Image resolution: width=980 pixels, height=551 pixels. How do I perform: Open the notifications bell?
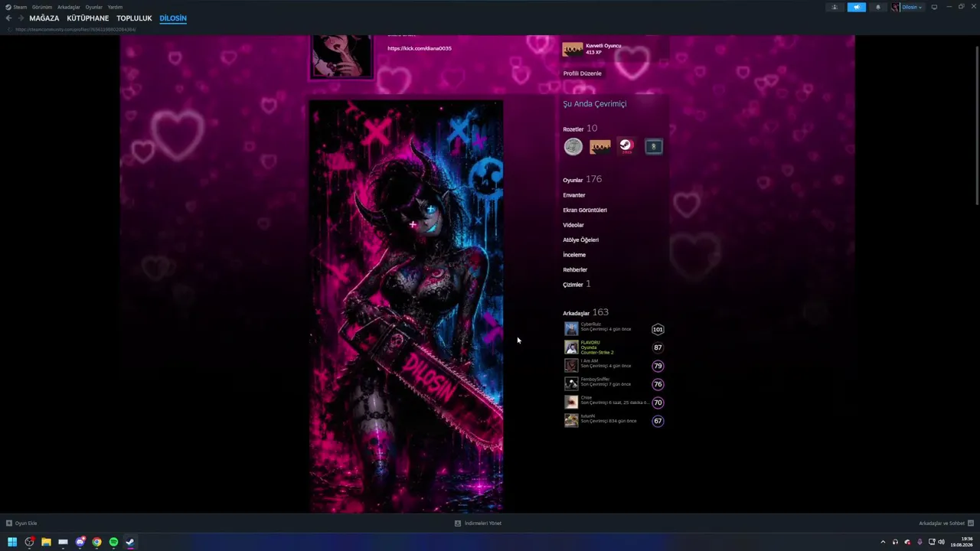[878, 7]
